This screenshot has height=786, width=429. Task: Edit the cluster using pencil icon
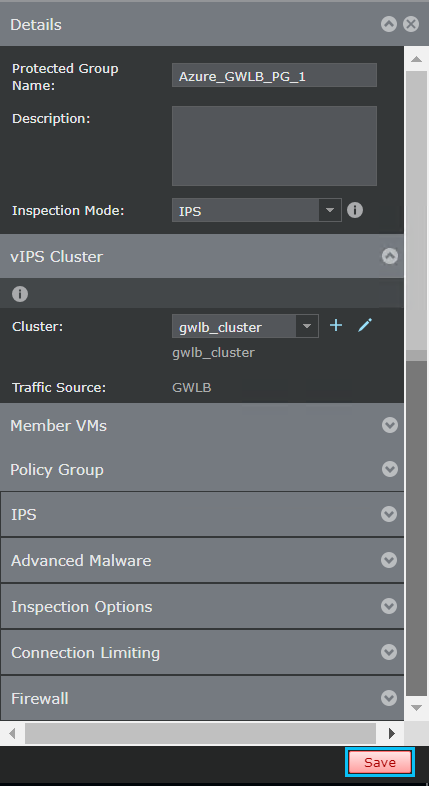coord(365,326)
